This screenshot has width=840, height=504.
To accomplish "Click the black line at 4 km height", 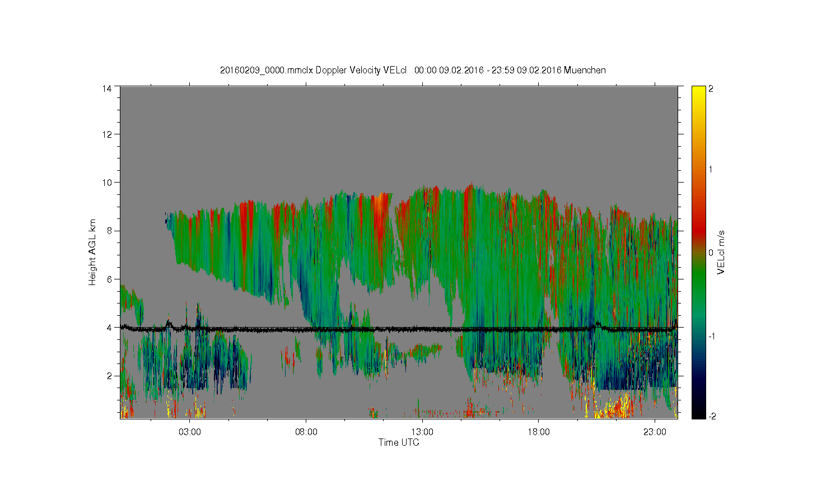I will tap(399, 330).
